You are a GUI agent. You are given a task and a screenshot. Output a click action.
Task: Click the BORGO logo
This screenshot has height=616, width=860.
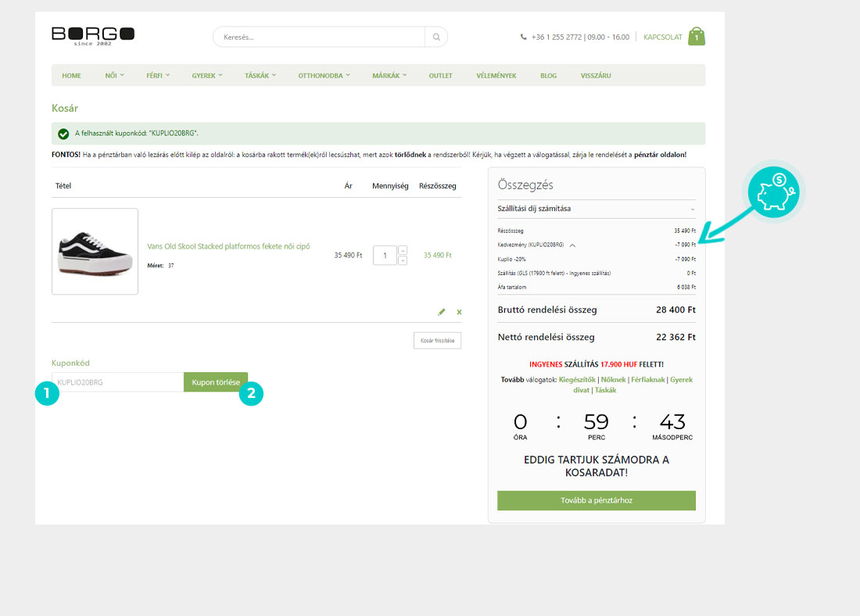tap(93, 35)
